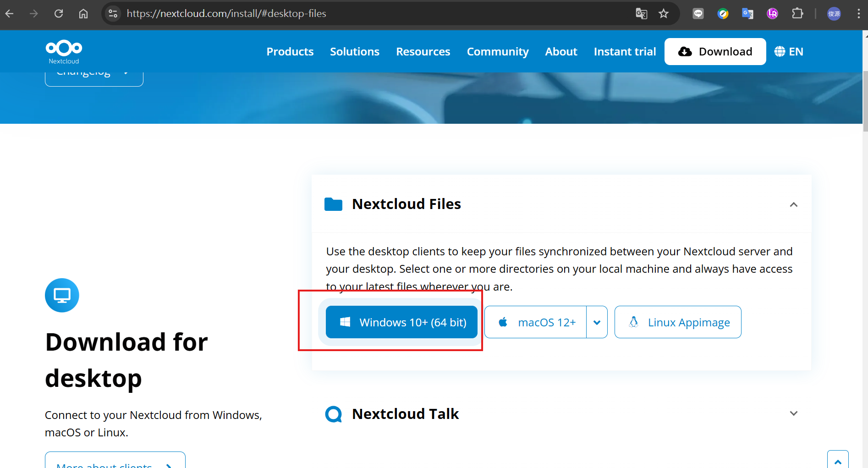This screenshot has width=868, height=468.
Task: Download Windows 10+ (64 bit) client
Action: pyautogui.click(x=401, y=322)
